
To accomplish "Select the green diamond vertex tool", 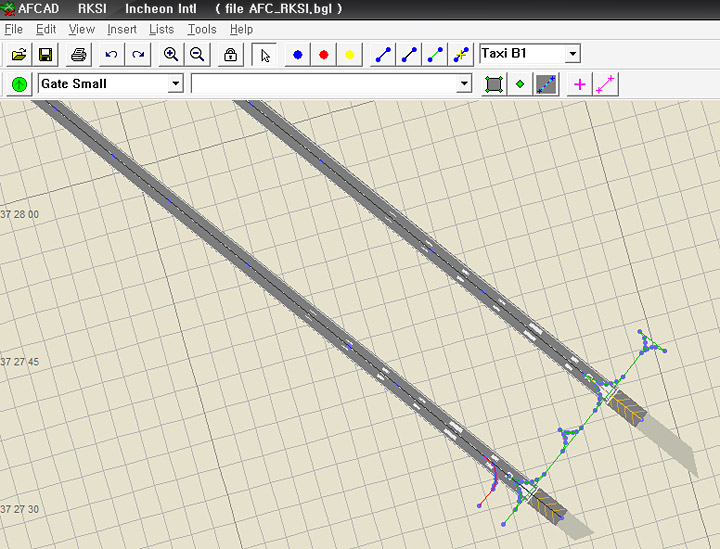I will pyautogui.click(x=520, y=84).
